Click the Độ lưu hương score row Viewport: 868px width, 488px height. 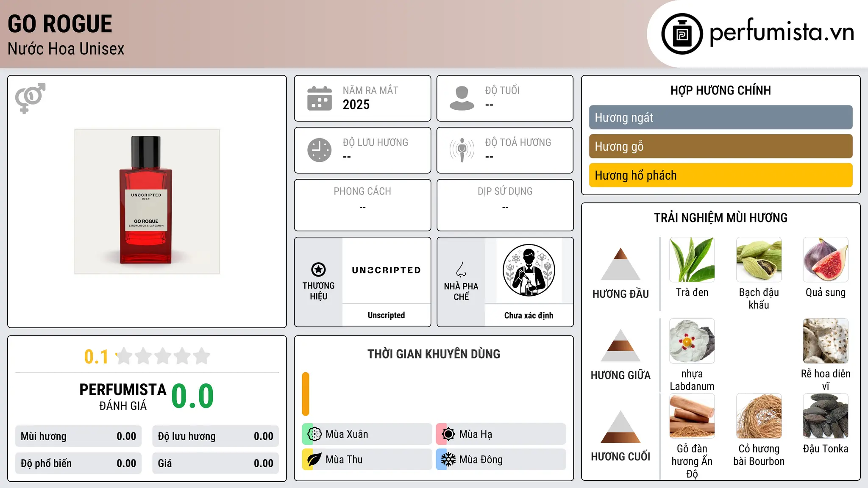click(x=216, y=436)
